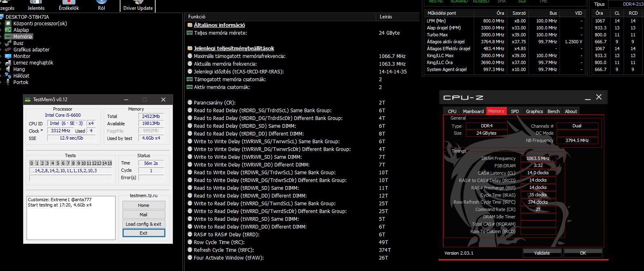Click the Busz tree icon
The height and width of the screenshot is (271, 644).
(8, 43)
